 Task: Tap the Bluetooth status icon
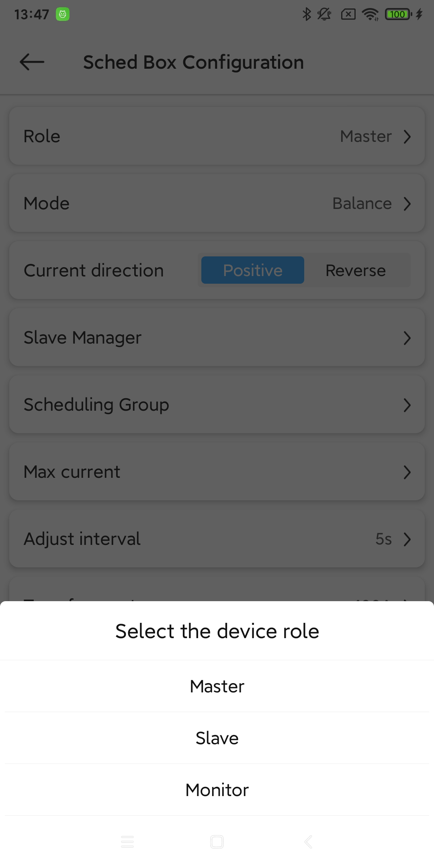307,14
